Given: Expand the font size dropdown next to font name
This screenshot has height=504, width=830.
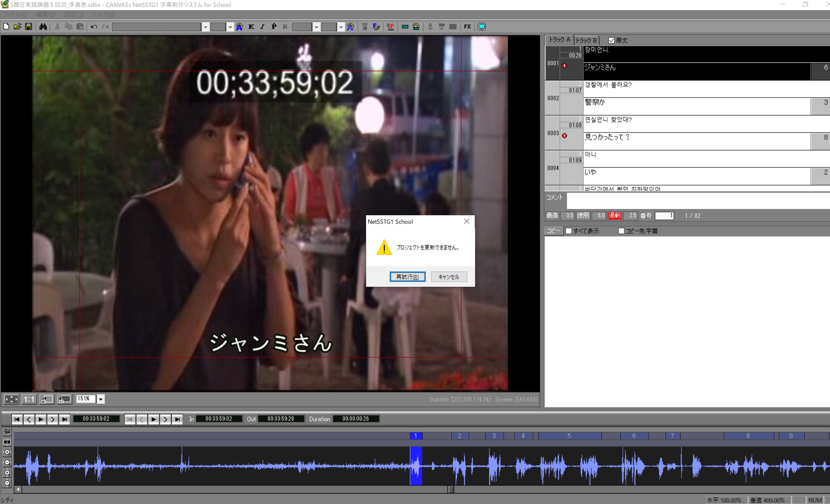Looking at the screenshot, I should point(230,27).
